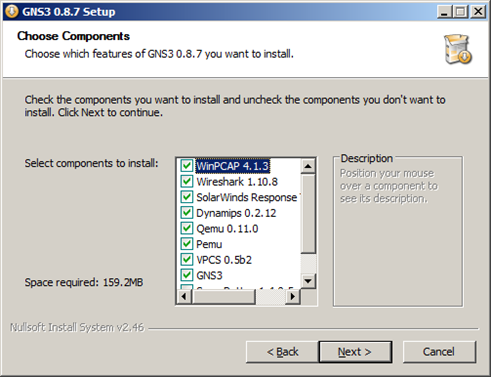Select the Dynamips 0.2.12 list entry
Screen dimensions: 491x377
coord(236,213)
